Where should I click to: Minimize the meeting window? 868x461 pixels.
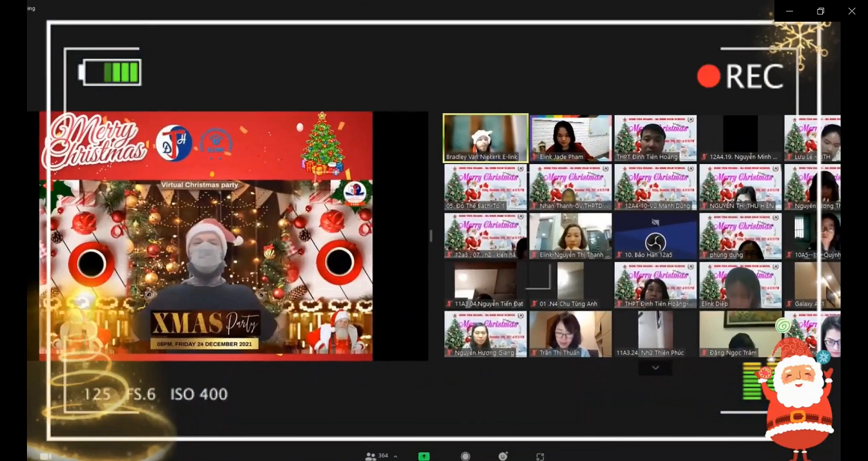pyautogui.click(x=789, y=11)
